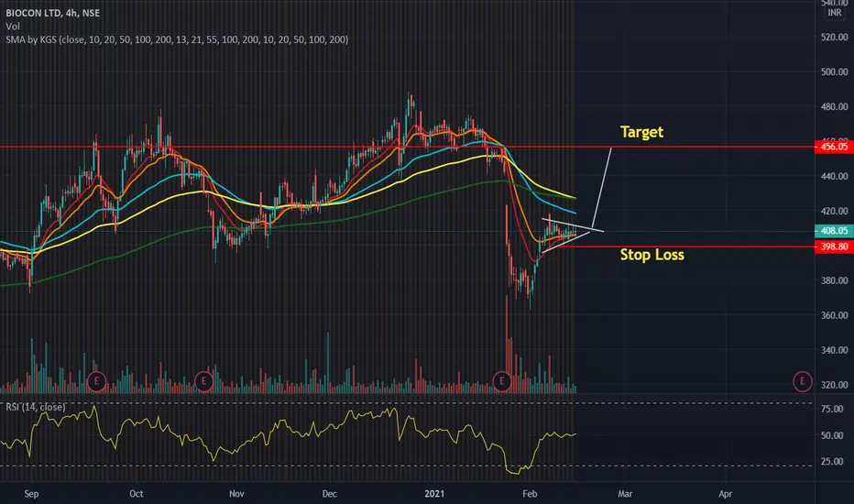This screenshot has width=854, height=504.
Task: Click the teal 408.05 current price label
Action: click(x=834, y=231)
